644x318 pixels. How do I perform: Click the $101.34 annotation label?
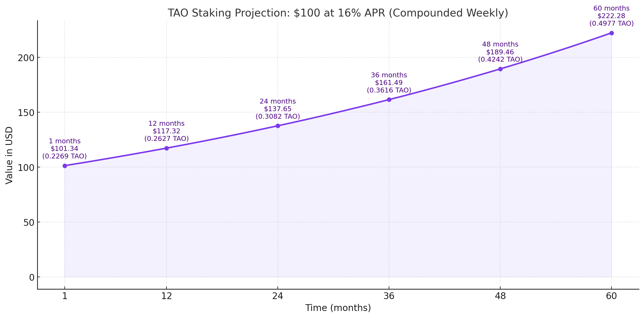point(64,149)
